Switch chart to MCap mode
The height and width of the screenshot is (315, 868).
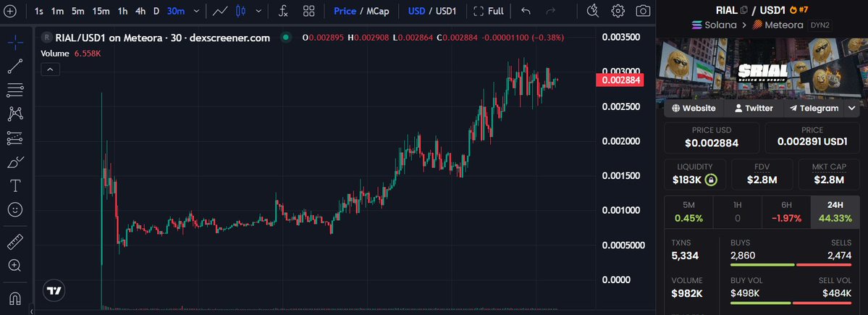coord(378,11)
